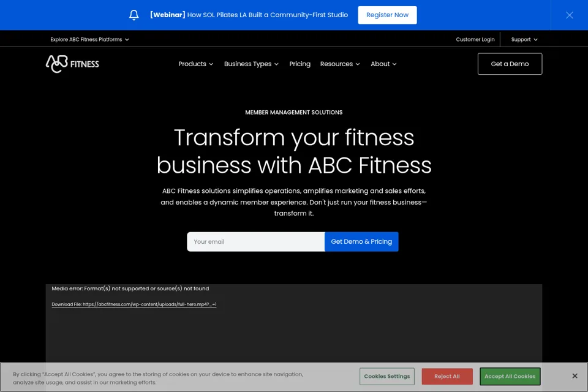Click the Get a Demo button
Screen dimensions: 588x392
510,64
